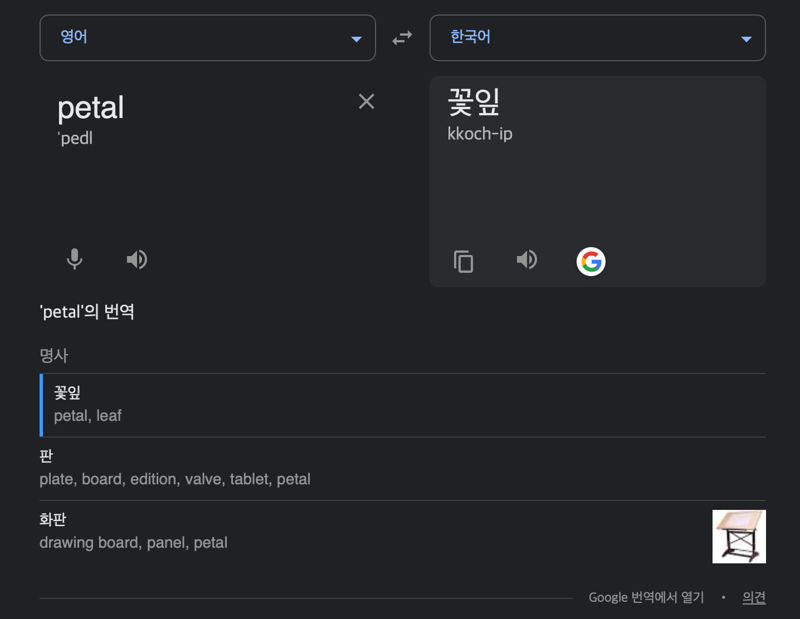The image size is (800, 619).
Task: Click the translated 꽃잎 result text
Action: tap(473, 102)
